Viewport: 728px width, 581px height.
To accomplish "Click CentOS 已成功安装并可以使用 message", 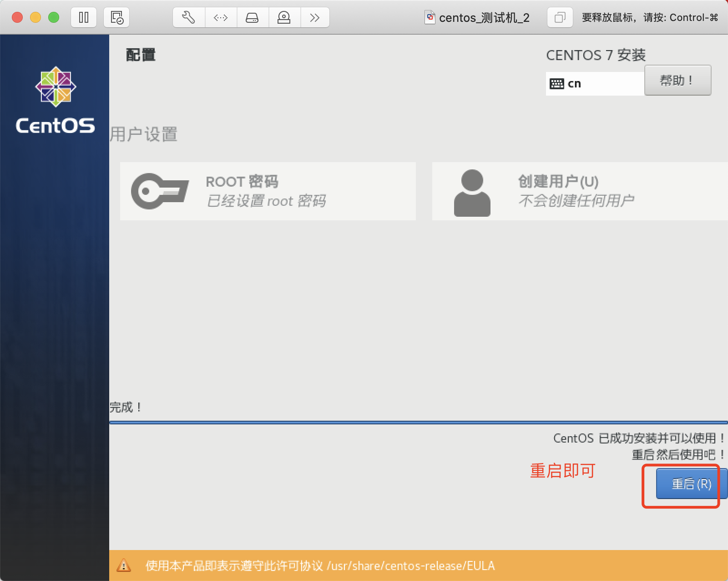I will (638, 438).
